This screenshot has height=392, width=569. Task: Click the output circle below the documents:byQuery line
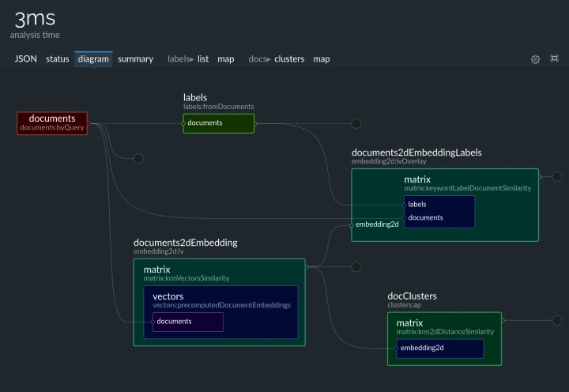point(138,159)
